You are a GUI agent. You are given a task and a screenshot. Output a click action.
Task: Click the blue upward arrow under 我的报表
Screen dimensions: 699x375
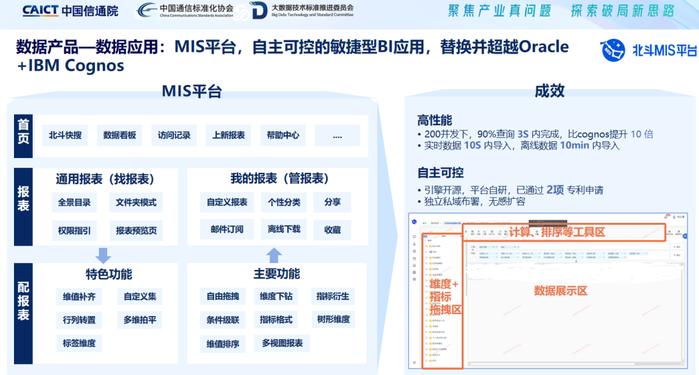pos(274,255)
